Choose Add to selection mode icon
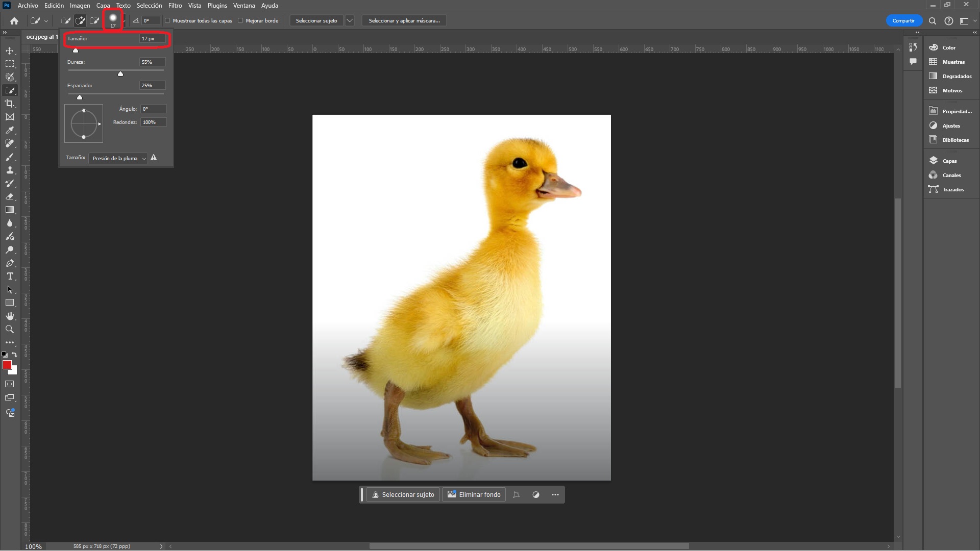Screen dimensions: 980x551 (80, 21)
